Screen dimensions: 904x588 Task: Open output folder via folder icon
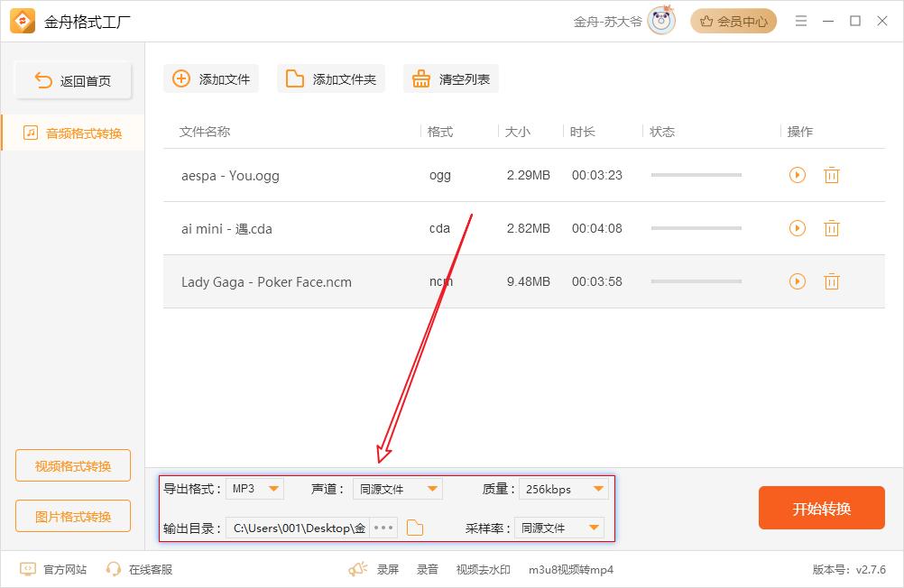coord(414,528)
